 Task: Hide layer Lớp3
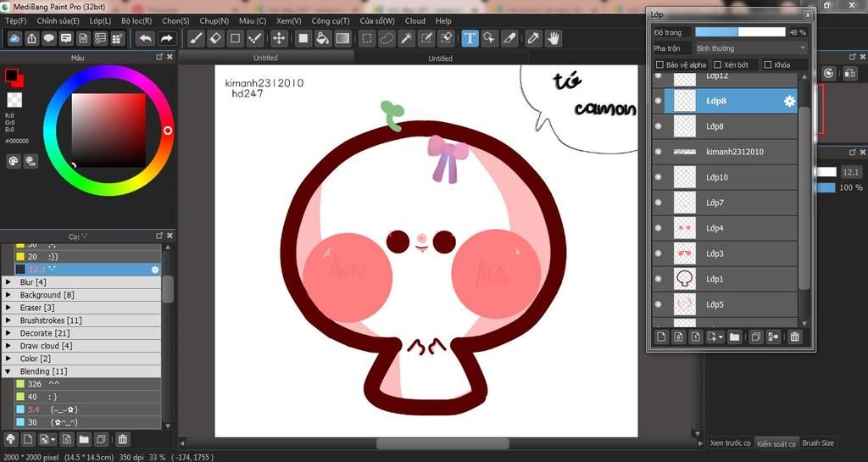tap(658, 253)
